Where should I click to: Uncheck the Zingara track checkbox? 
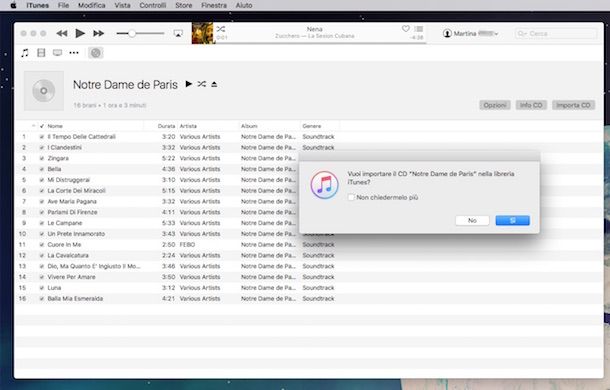pyautogui.click(x=42, y=158)
